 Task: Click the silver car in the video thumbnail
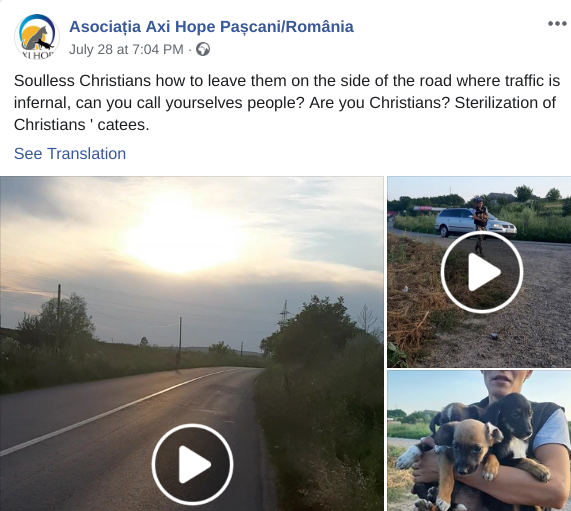(x=475, y=222)
